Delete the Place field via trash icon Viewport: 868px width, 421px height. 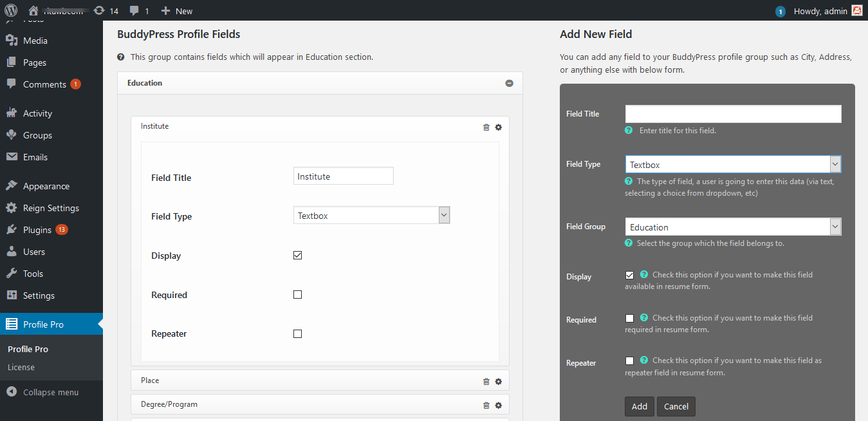pos(486,381)
